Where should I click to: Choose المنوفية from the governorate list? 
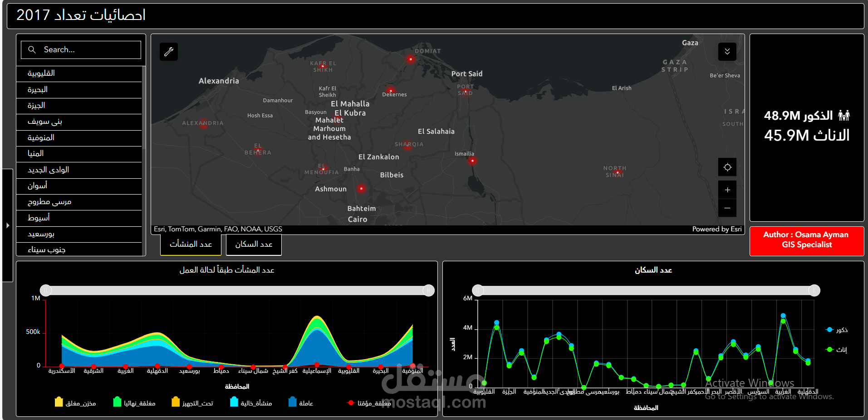coord(79,138)
